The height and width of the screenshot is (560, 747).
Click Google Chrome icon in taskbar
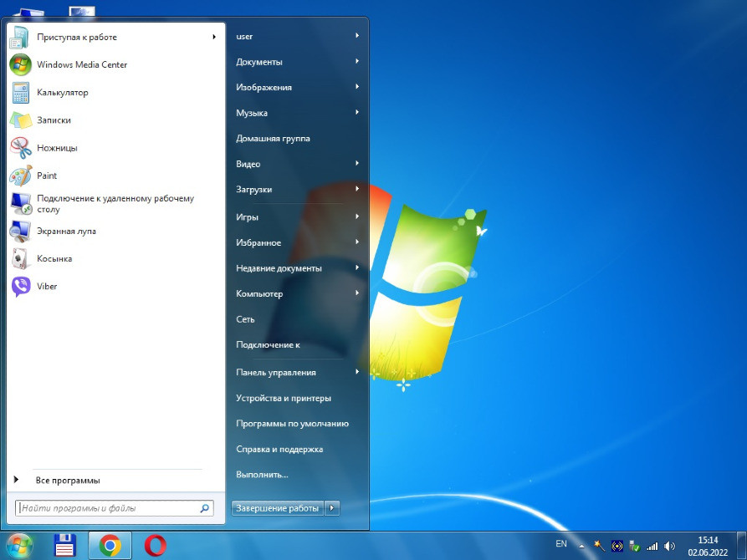[x=110, y=546]
